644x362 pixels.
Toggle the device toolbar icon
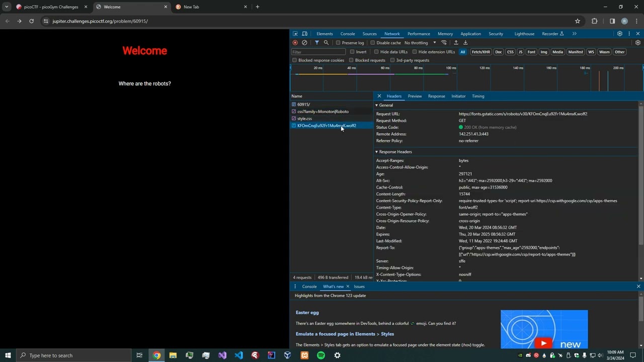(x=305, y=34)
